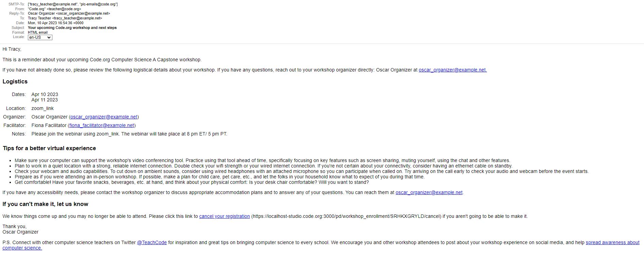
Task: Click the zoom_link Location value
Action: pos(43,108)
